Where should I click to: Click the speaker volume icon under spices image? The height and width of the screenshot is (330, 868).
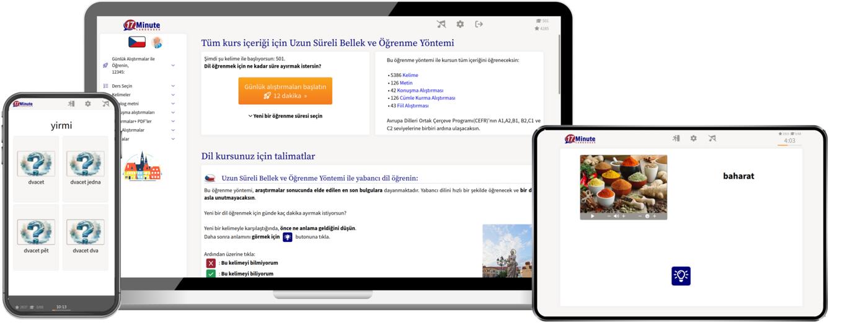click(616, 216)
